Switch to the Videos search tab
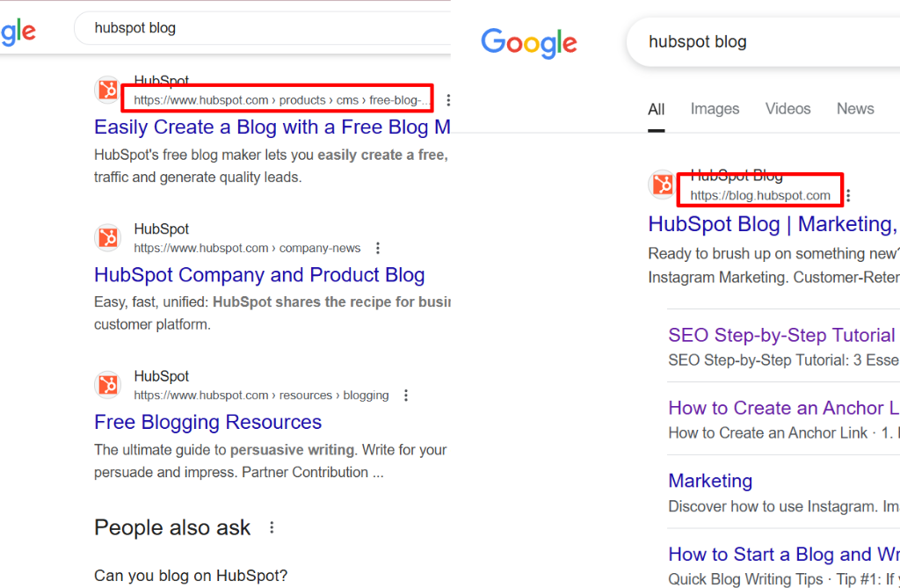This screenshot has width=900, height=588. point(787,109)
